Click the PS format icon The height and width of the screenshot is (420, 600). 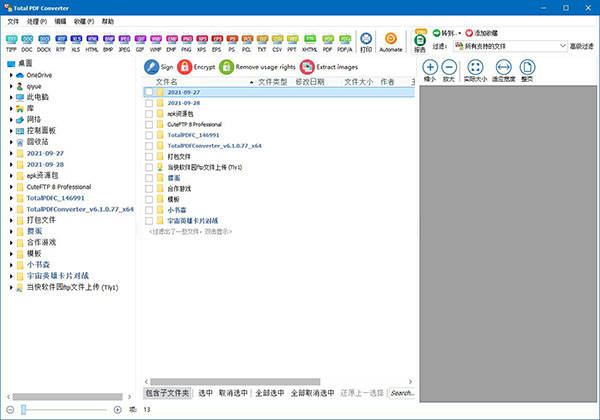[232, 42]
